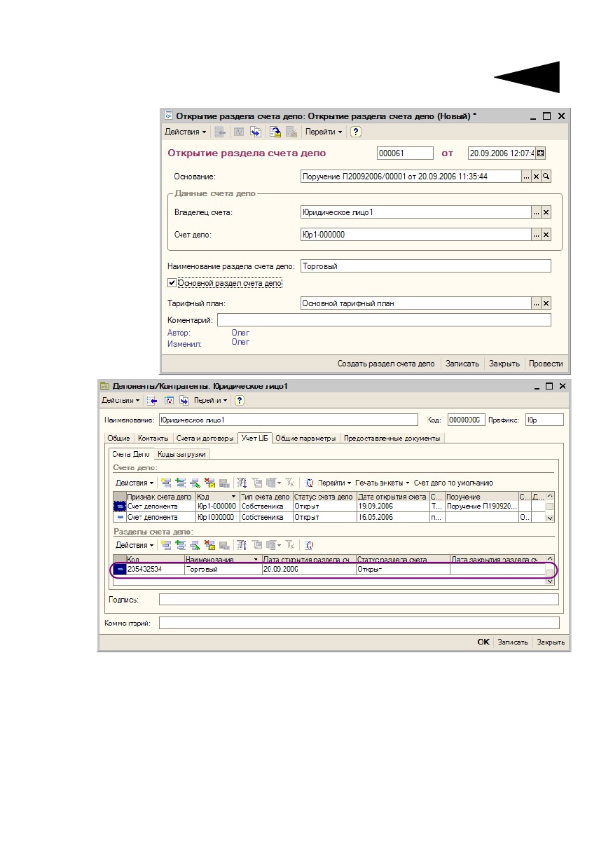Image resolution: width=613 pixels, height=868 pixels.
Task: Click Записать in Депоненты/Контрагенты window
Action: [x=512, y=642]
